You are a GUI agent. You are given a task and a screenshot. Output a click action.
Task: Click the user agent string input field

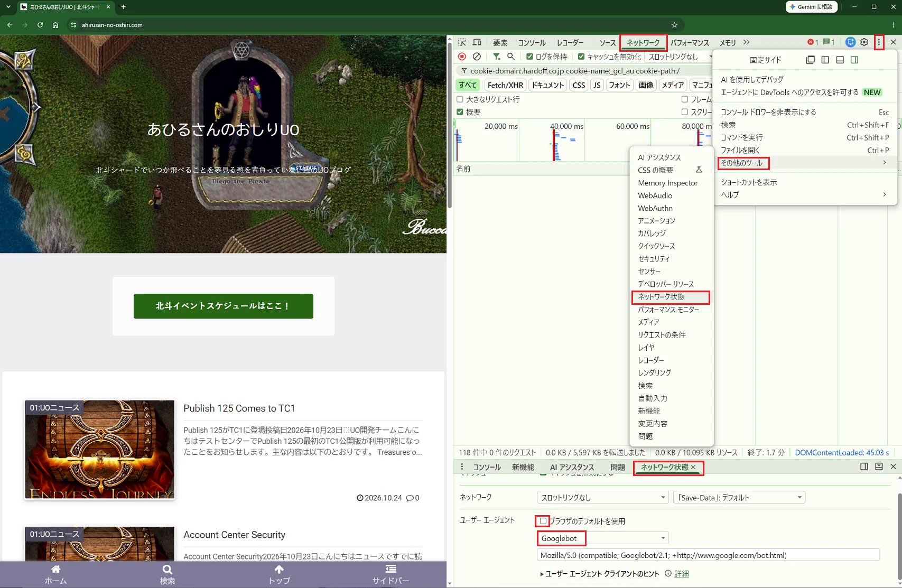click(708, 555)
